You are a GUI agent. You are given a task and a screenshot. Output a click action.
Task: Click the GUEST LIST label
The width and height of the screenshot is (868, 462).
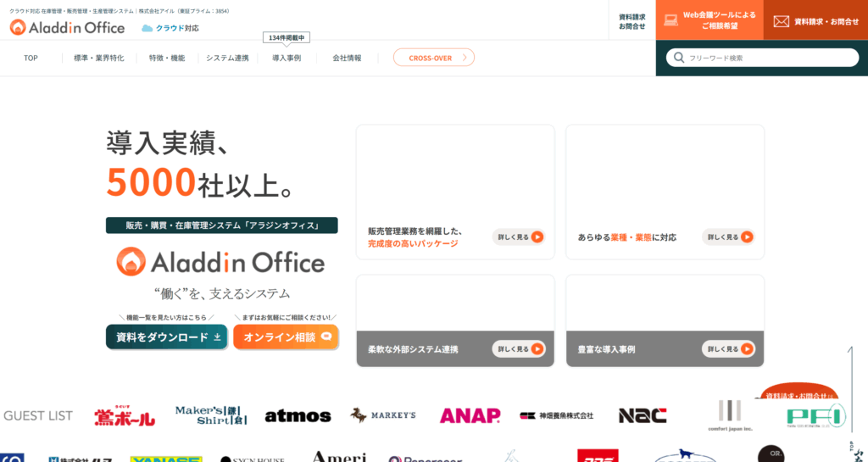pos(38,415)
